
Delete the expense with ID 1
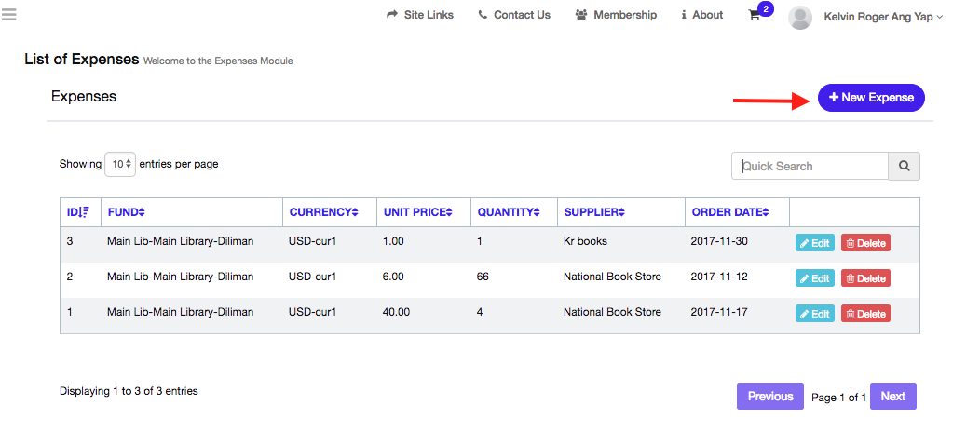pos(865,314)
